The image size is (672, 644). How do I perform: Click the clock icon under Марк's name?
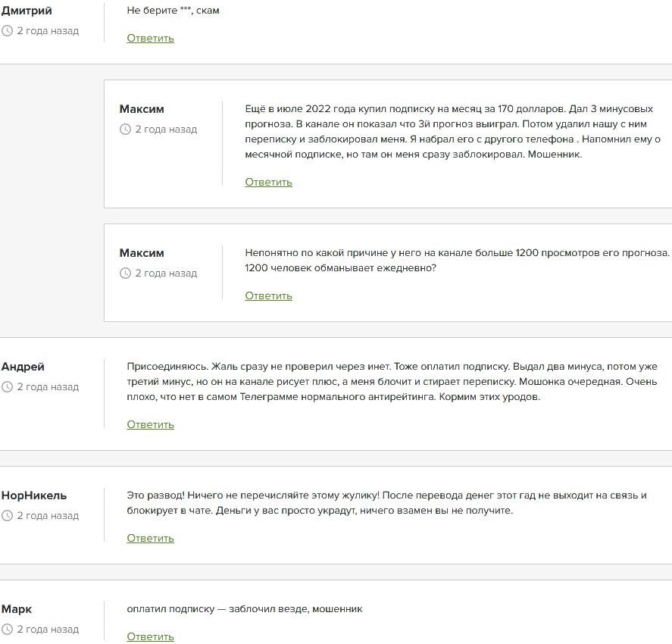8,630
